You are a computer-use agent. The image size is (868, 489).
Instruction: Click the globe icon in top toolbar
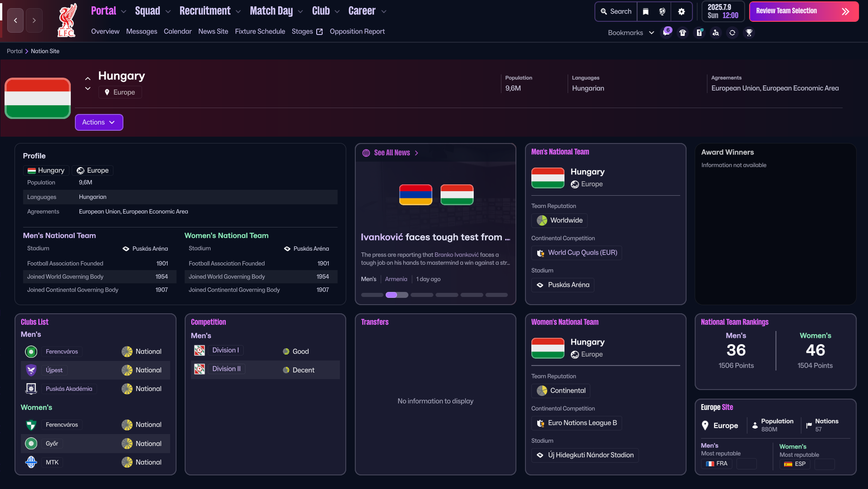(662, 12)
